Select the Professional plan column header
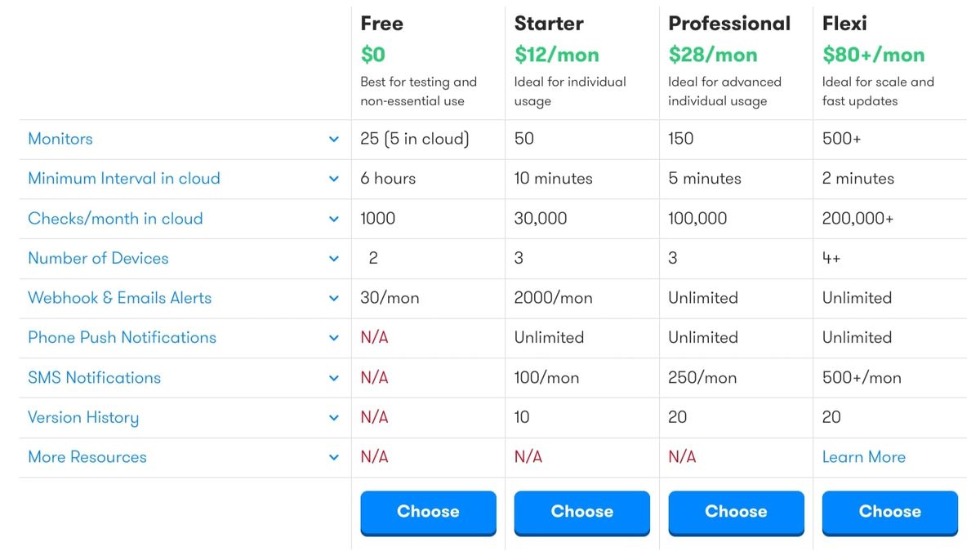The image size is (980, 551). (729, 24)
